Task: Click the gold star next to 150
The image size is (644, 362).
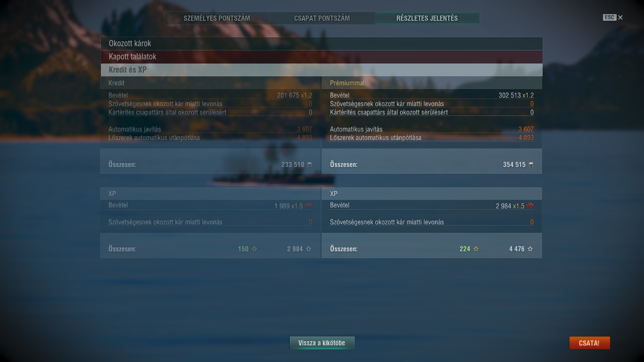Action: (254, 249)
